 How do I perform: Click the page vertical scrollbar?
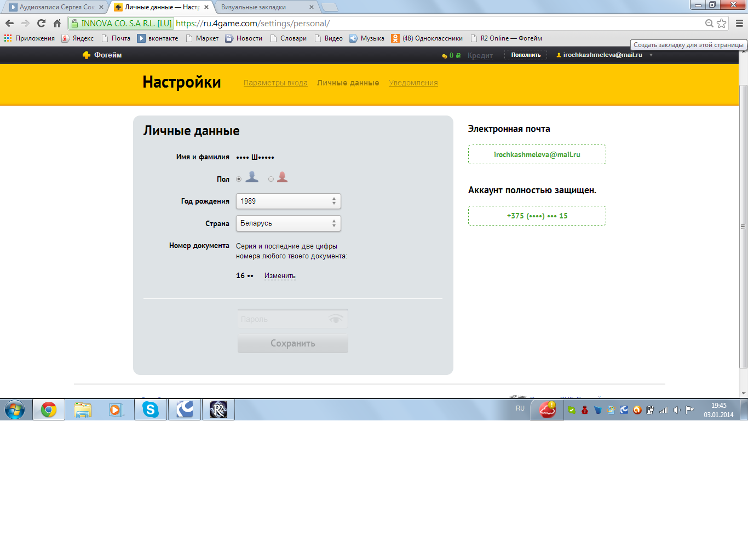pyautogui.click(x=743, y=226)
